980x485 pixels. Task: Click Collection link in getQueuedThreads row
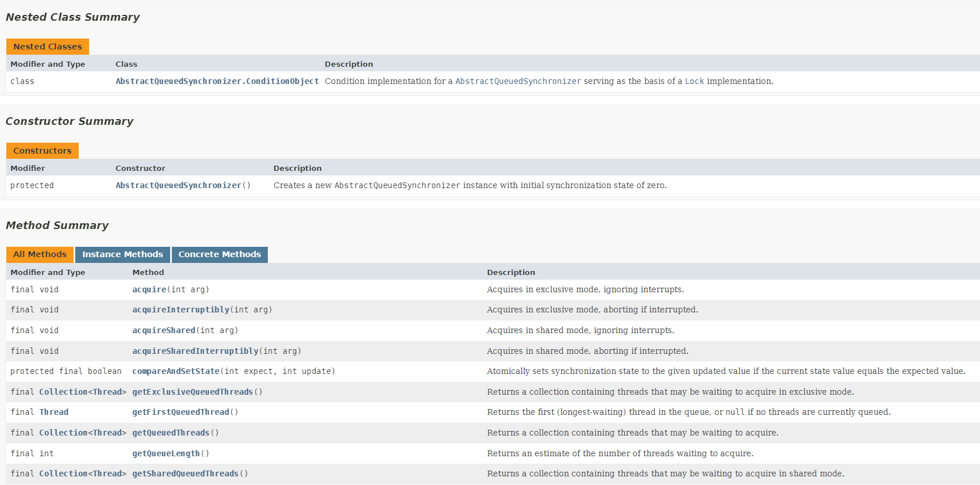coord(63,433)
